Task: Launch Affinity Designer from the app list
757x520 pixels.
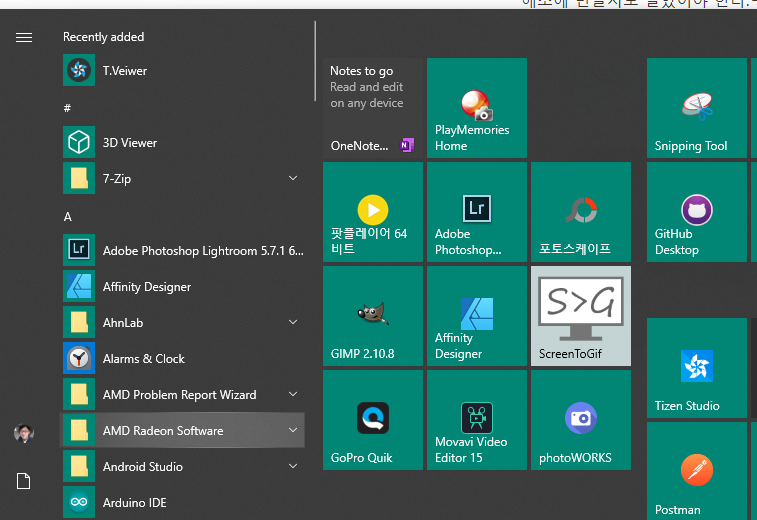Action: pyautogui.click(x=183, y=286)
